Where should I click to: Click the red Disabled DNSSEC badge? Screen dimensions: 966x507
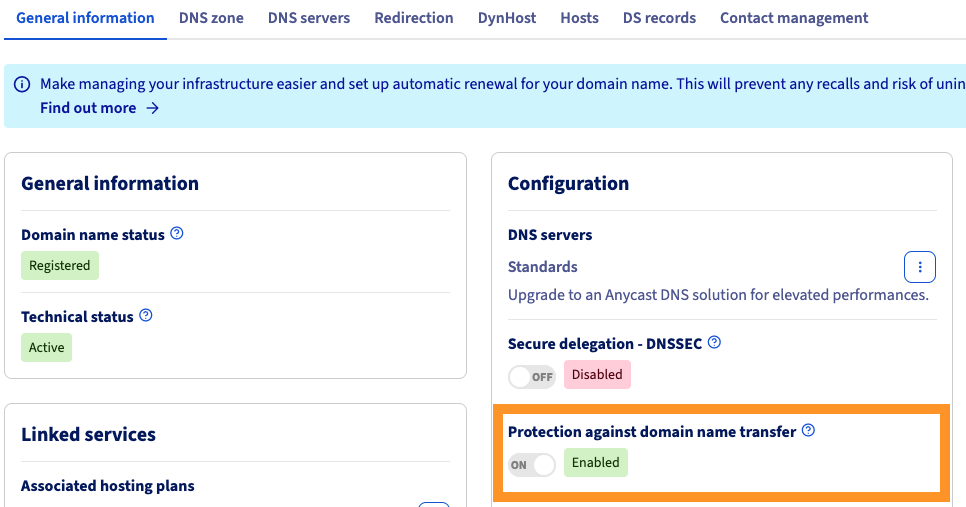point(597,375)
